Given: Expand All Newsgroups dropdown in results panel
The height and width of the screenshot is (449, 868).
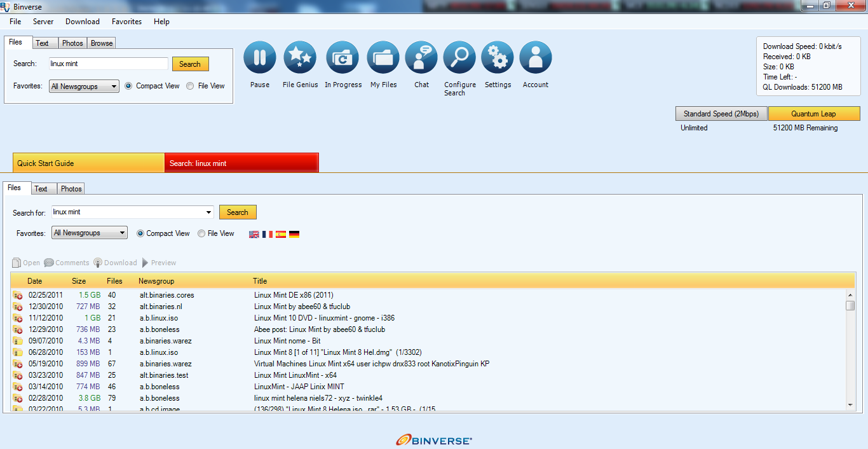Looking at the screenshot, I should point(90,233).
